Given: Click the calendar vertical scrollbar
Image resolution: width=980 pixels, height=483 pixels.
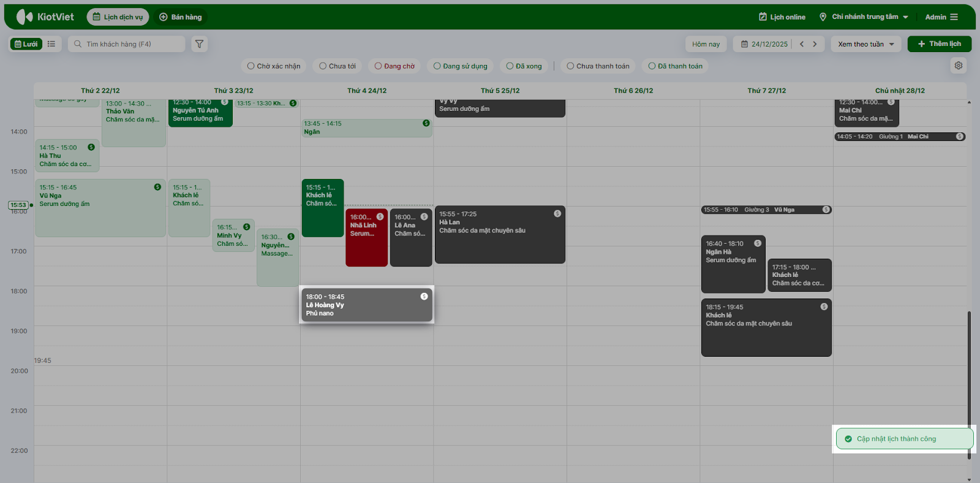Looking at the screenshot, I should point(969,385).
